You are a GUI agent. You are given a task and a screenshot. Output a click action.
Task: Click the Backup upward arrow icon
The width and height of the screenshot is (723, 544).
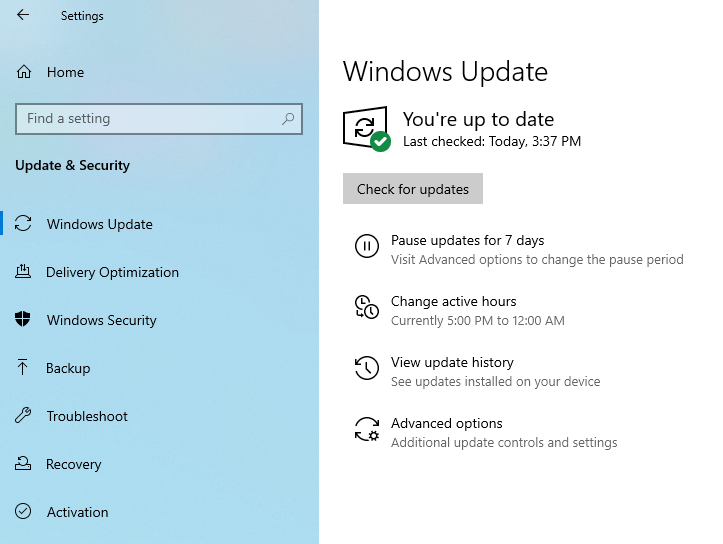point(22,367)
